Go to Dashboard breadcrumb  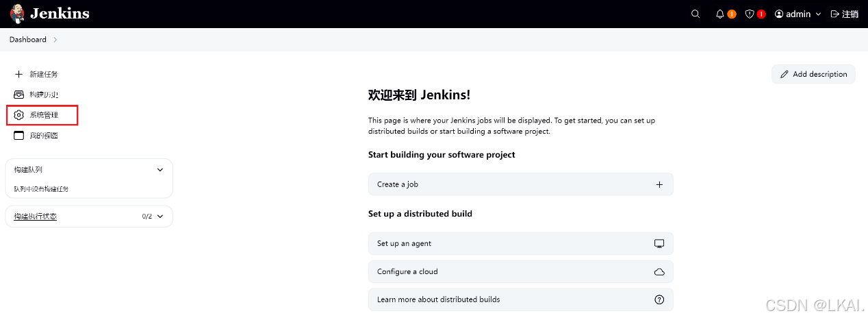click(28, 40)
